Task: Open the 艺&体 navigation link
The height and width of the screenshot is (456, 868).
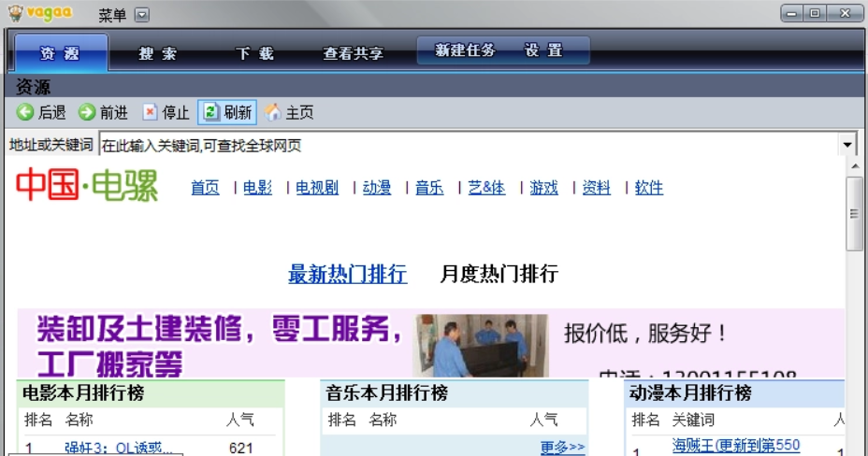Action: coord(486,188)
